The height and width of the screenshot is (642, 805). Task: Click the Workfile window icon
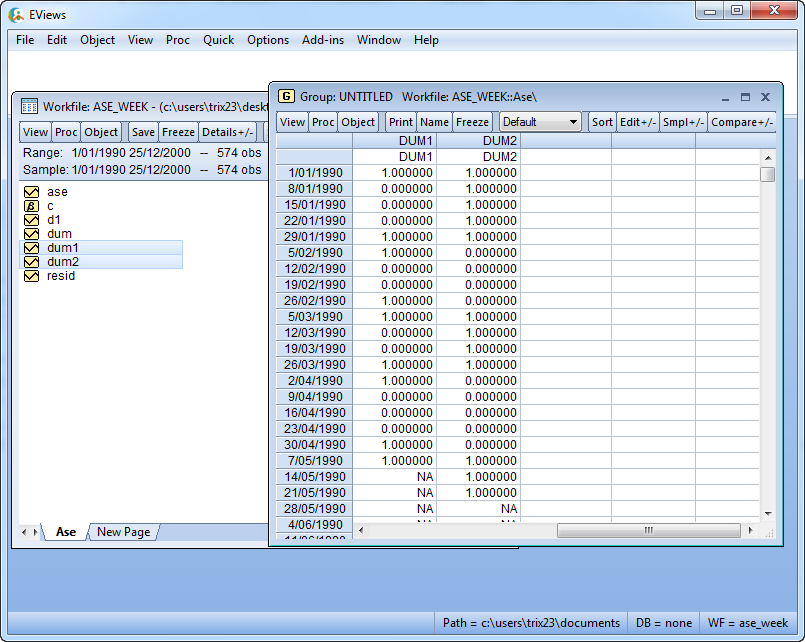tap(29, 106)
